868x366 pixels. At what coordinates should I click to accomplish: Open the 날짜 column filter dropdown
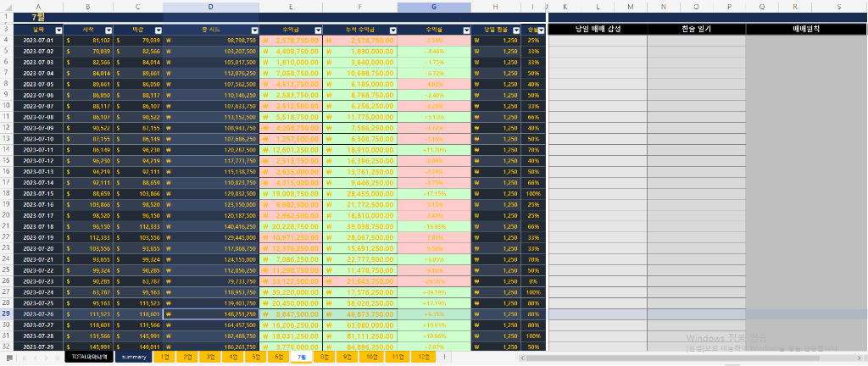[x=58, y=30]
